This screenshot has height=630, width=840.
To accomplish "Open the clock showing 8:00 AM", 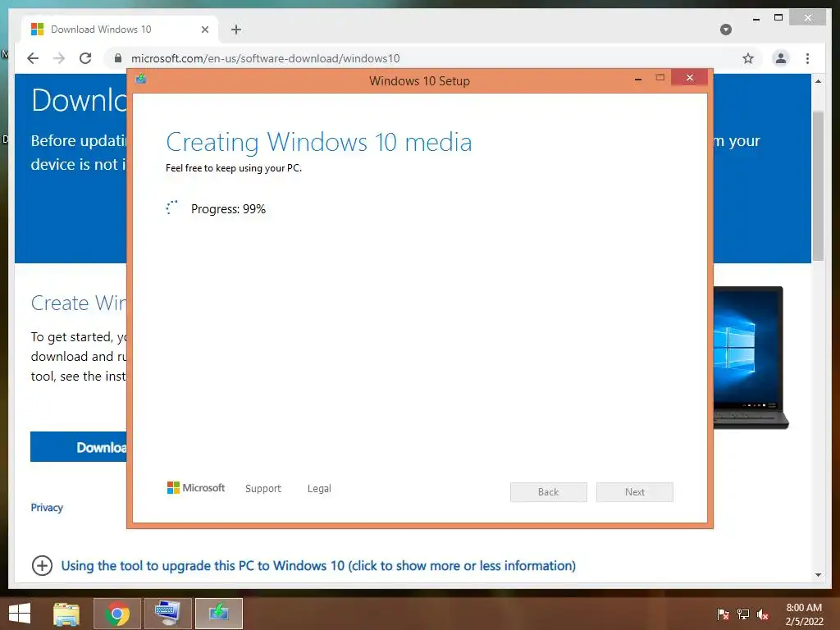I will tap(804, 614).
